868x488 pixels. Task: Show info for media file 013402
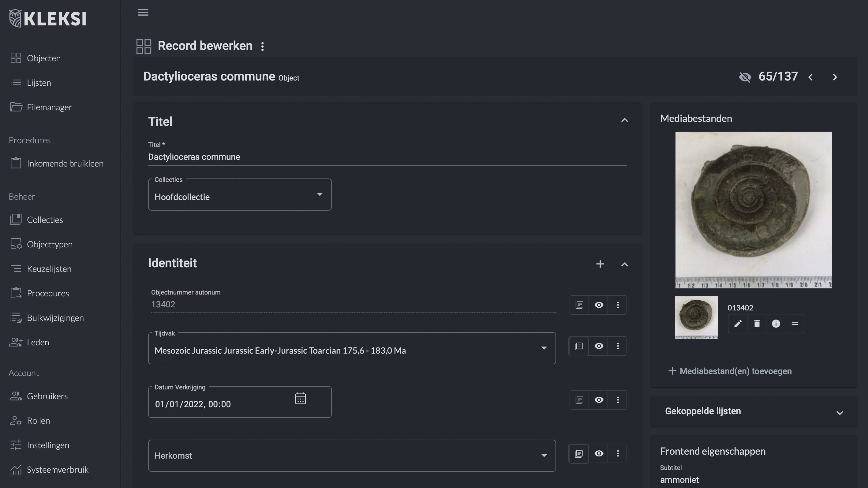[x=776, y=324]
